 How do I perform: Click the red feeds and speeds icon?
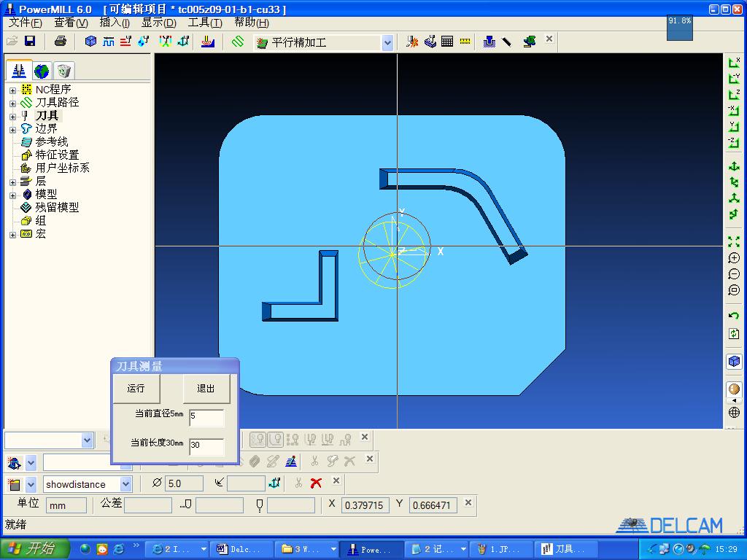click(125, 42)
